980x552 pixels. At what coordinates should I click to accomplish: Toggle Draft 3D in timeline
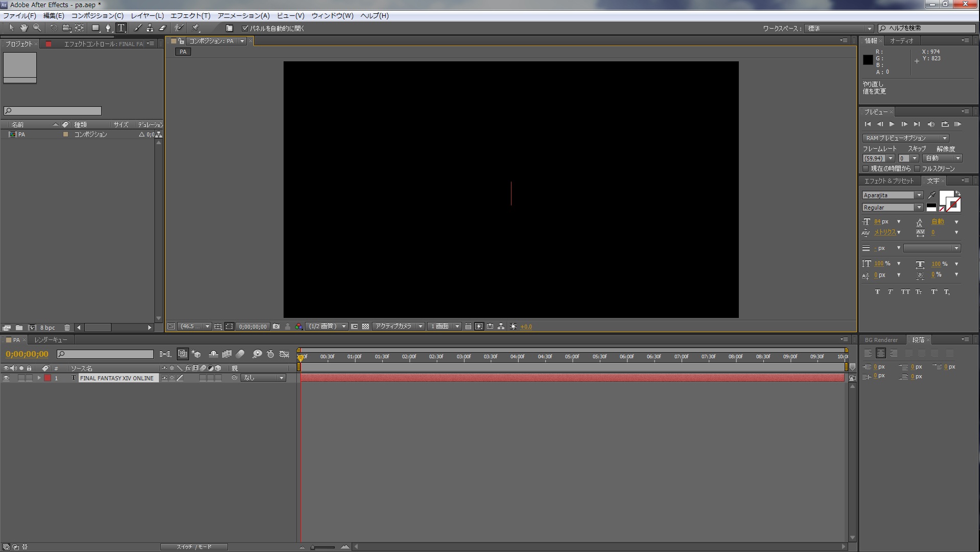pos(196,354)
